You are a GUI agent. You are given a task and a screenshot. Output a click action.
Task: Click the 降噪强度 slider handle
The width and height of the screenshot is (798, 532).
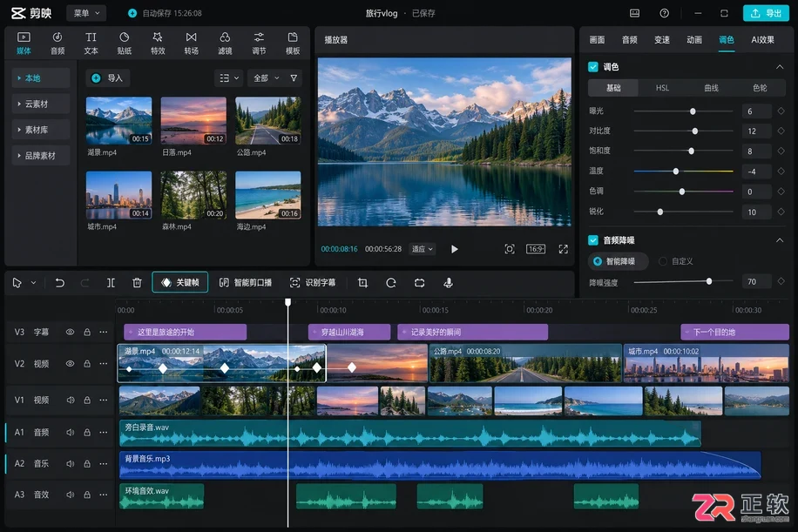(709, 281)
